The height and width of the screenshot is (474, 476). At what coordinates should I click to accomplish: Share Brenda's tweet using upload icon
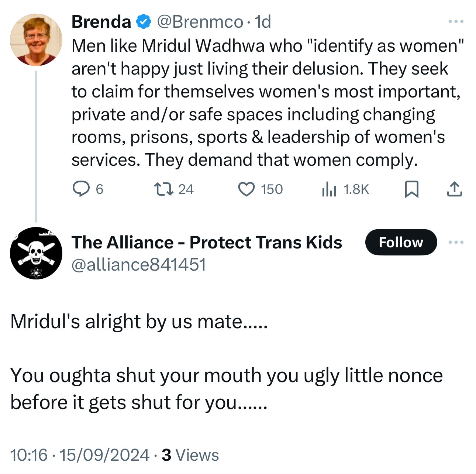(454, 189)
